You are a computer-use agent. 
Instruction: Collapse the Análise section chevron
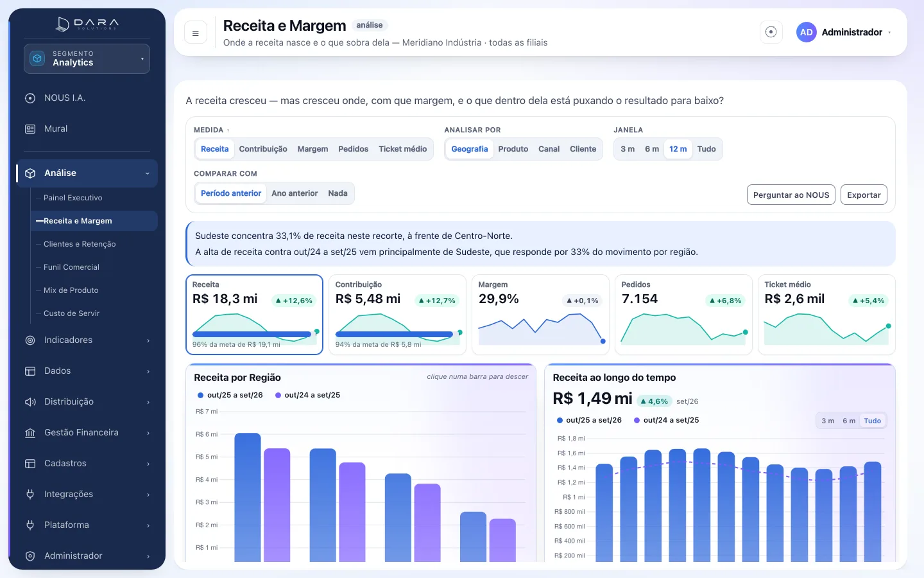148,173
